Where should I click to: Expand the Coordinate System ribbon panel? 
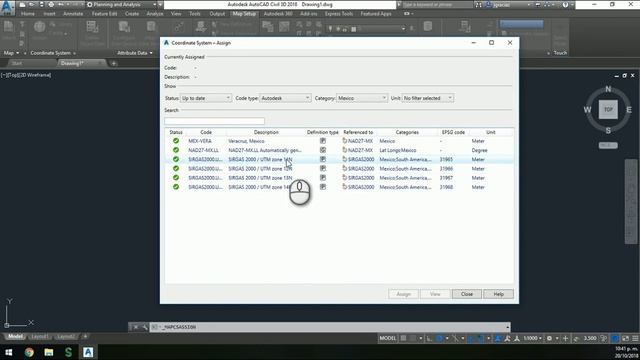pos(53,53)
